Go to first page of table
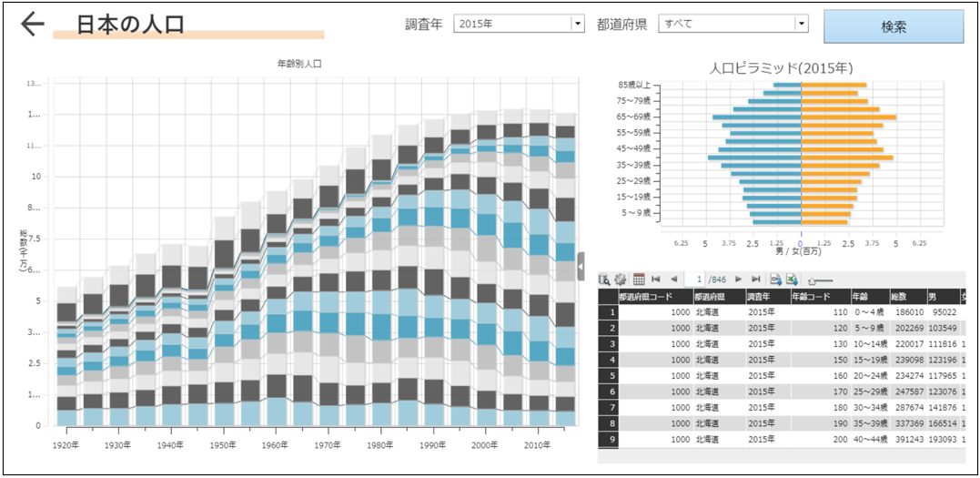Viewport: 980px width, 478px height. [x=656, y=279]
